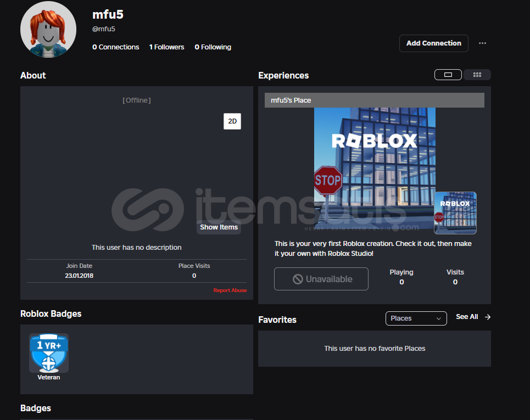
Task: Click the Add Connection button
Action: tap(433, 43)
